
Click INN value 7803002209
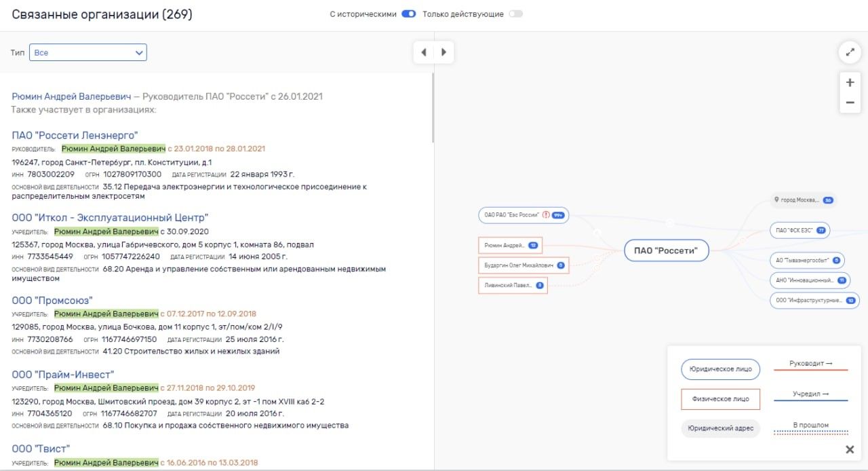pyautogui.click(x=52, y=174)
